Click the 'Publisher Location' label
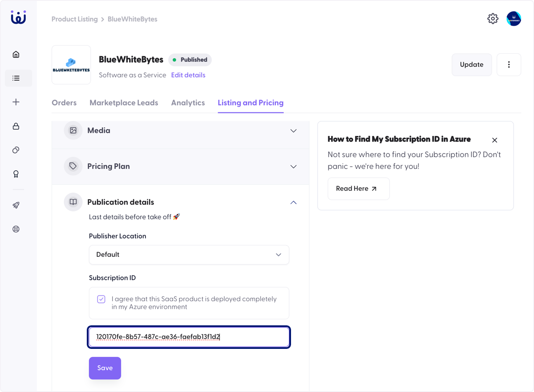This screenshot has width=534, height=392. [117, 236]
